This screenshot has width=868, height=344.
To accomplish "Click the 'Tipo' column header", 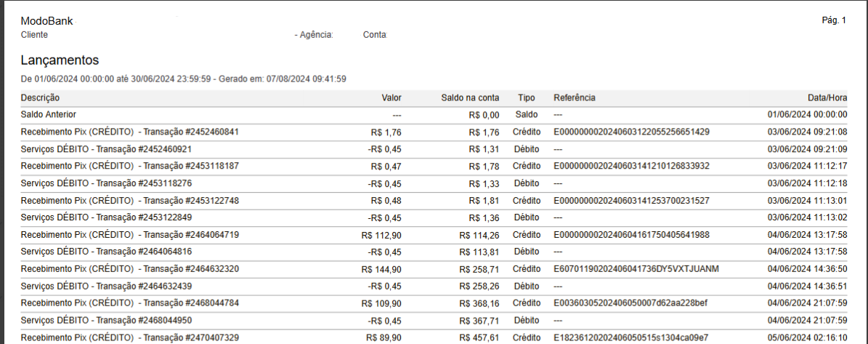I will pyautogui.click(x=527, y=97).
